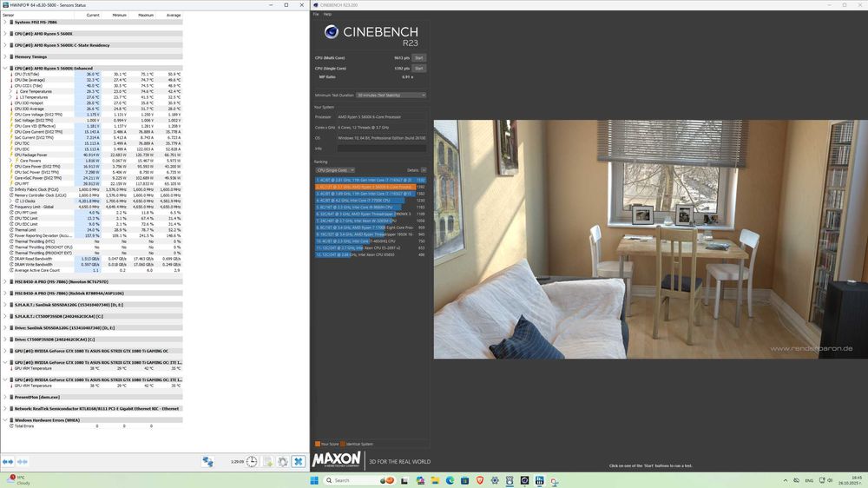Switch to Cinebench via its taskbar icon
Screen dimensions: 868x488
pos(524,480)
